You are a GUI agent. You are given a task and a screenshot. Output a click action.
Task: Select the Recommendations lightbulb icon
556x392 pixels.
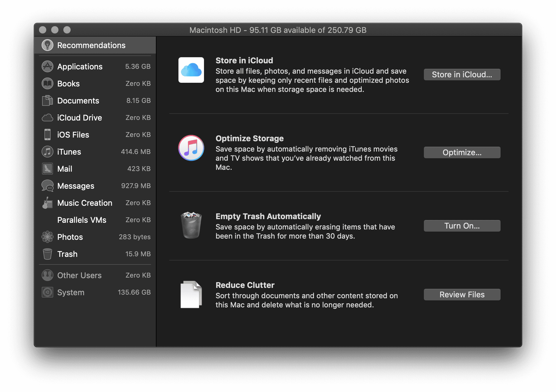48,45
